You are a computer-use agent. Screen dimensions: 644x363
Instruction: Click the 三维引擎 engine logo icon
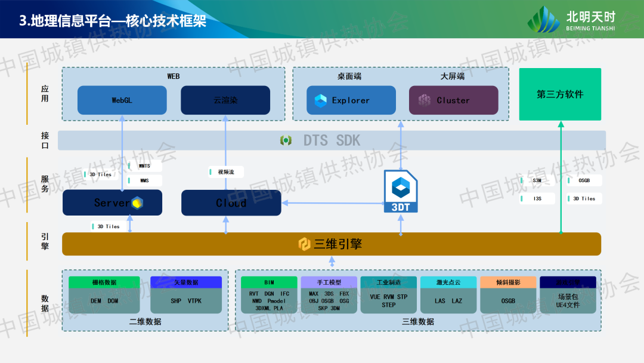pos(304,244)
